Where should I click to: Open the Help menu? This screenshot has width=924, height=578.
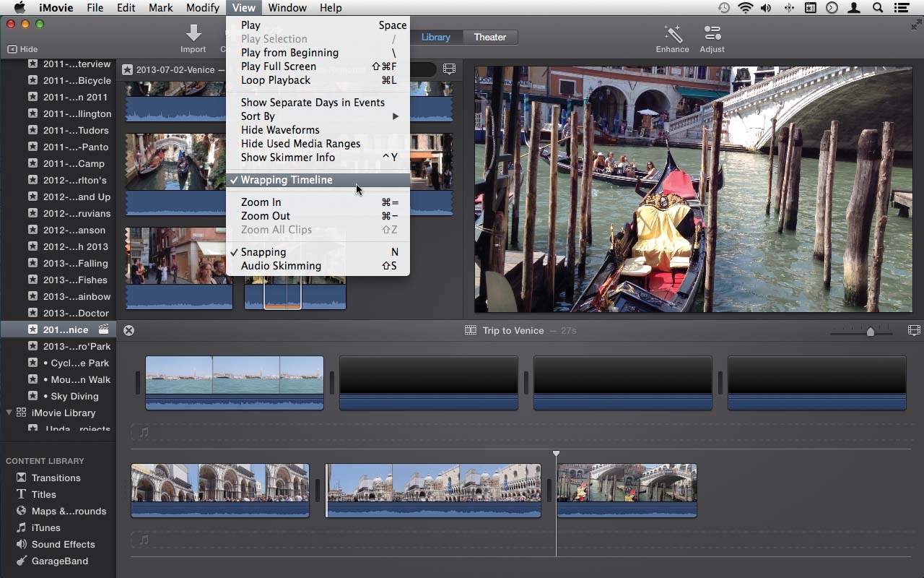pyautogui.click(x=331, y=8)
